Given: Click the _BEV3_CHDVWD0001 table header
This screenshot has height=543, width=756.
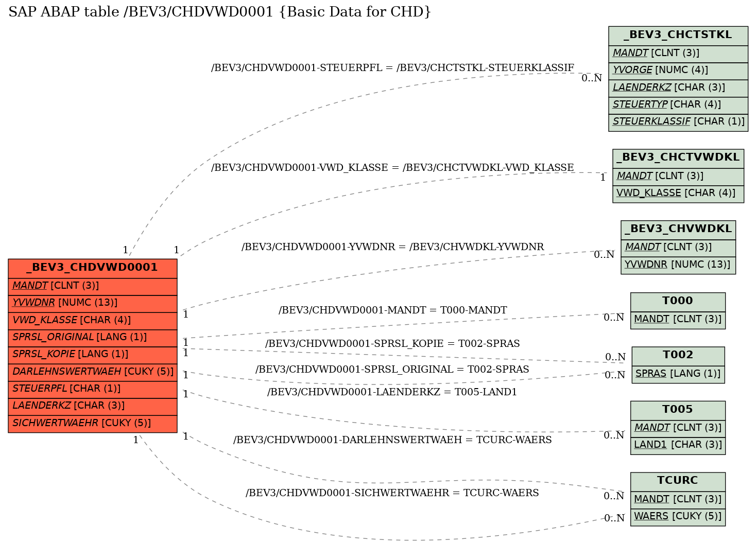Looking at the screenshot, I should coord(93,268).
